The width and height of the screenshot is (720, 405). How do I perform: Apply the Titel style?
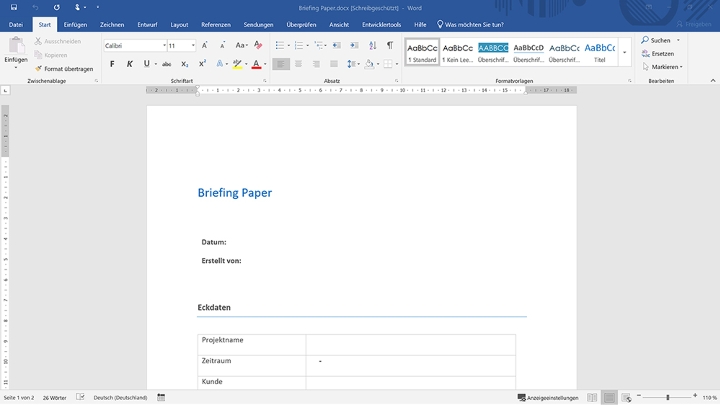click(600, 52)
